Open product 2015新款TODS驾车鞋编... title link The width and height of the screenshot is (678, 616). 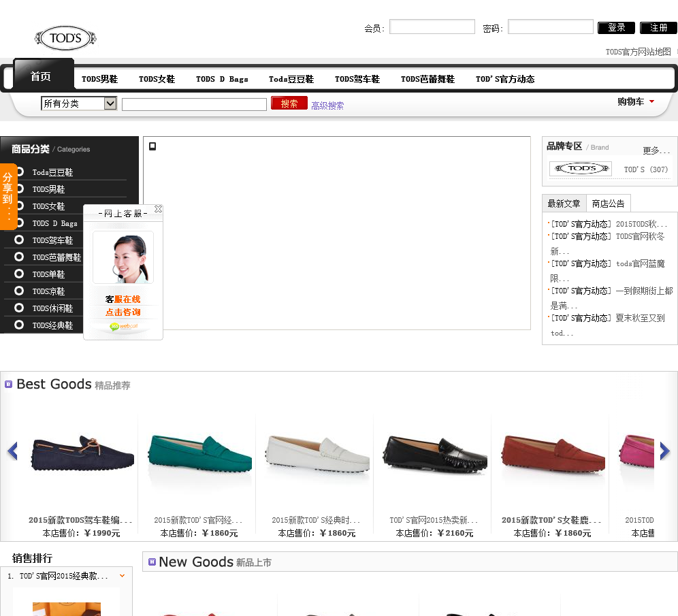(x=80, y=520)
